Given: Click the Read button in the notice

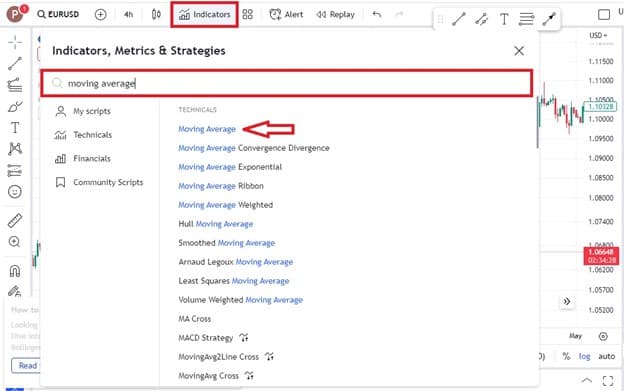Looking at the screenshot, I should 26,366.
